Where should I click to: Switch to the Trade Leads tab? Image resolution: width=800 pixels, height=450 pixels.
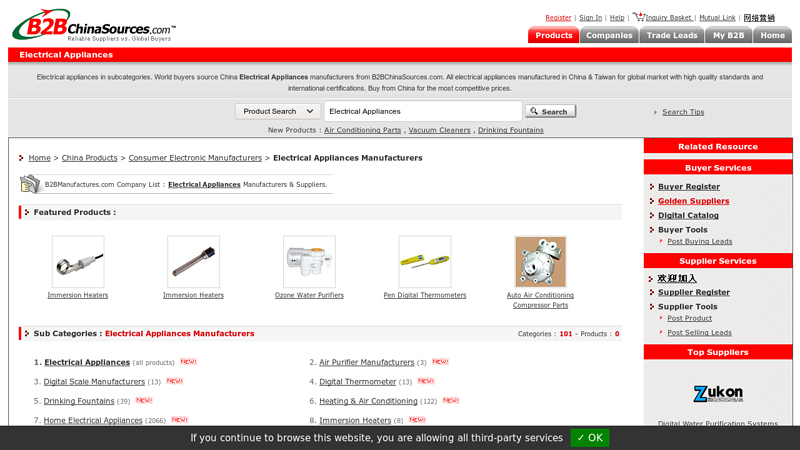[x=671, y=35]
